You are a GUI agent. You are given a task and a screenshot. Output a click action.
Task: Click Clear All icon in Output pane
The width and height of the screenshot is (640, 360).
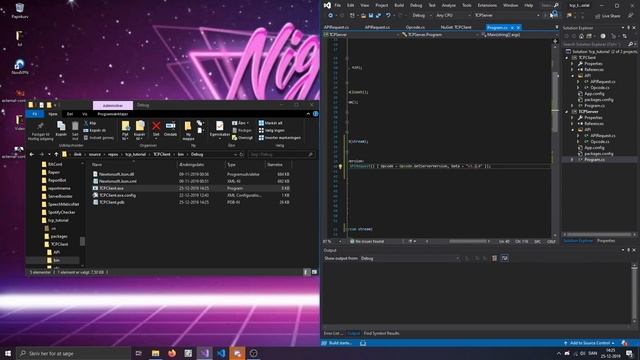(494, 258)
